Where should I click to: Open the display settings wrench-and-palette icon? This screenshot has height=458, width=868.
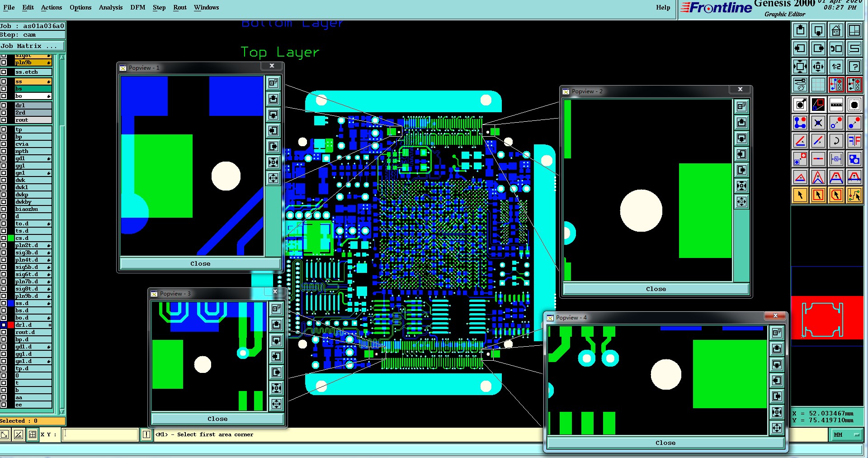pos(800,85)
